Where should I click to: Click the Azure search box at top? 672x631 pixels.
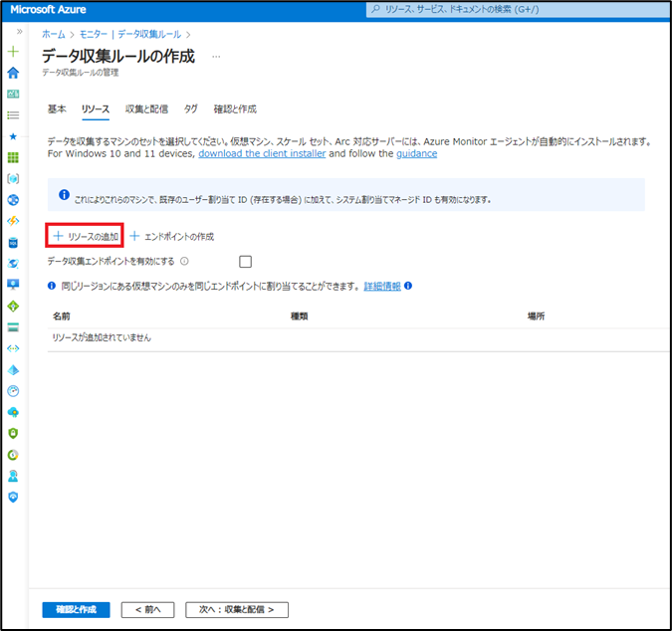click(519, 9)
